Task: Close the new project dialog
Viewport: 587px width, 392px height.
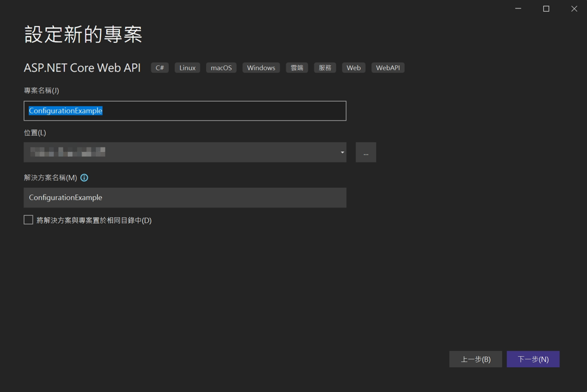Action: pyautogui.click(x=574, y=8)
